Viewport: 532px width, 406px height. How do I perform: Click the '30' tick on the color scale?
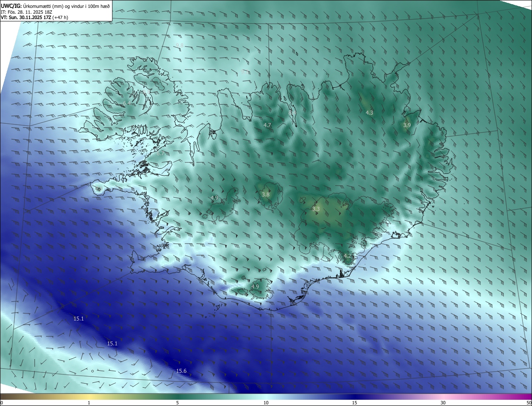(x=443, y=403)
